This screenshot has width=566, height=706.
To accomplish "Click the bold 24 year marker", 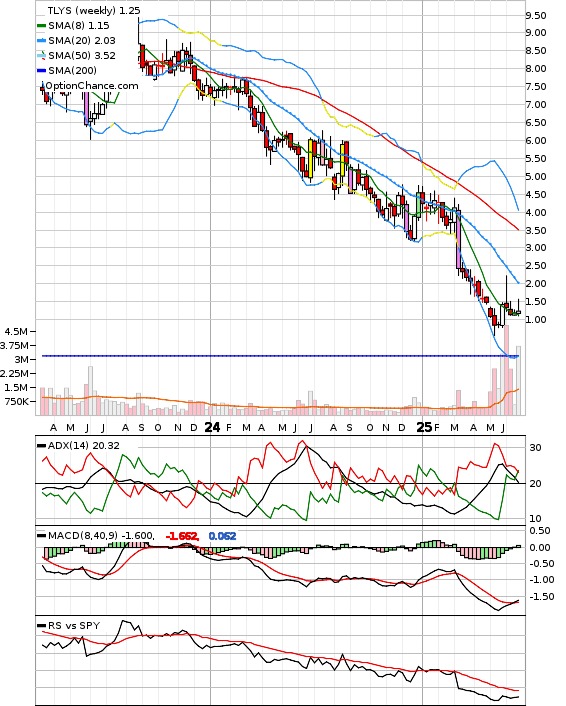I will (x=213, y=427).
